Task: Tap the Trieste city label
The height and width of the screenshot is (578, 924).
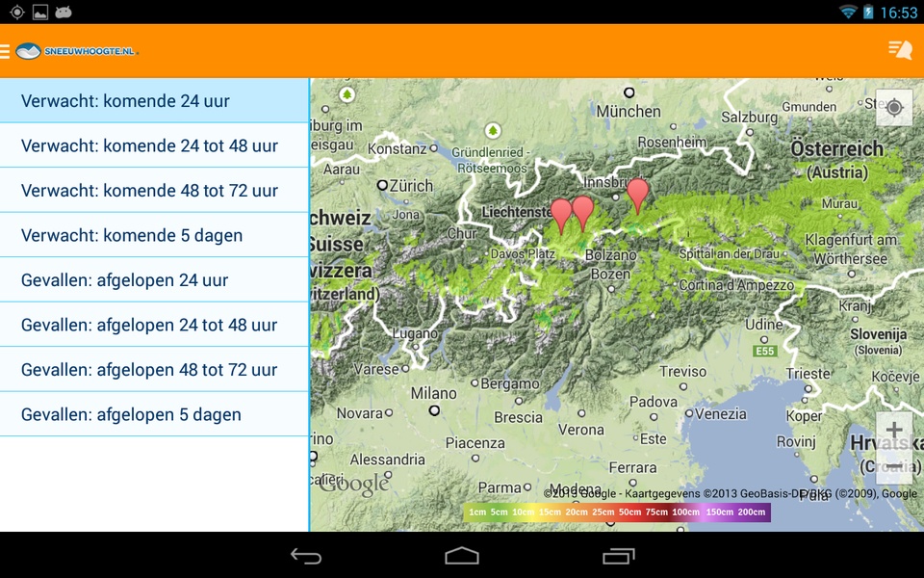Action: 808,374
